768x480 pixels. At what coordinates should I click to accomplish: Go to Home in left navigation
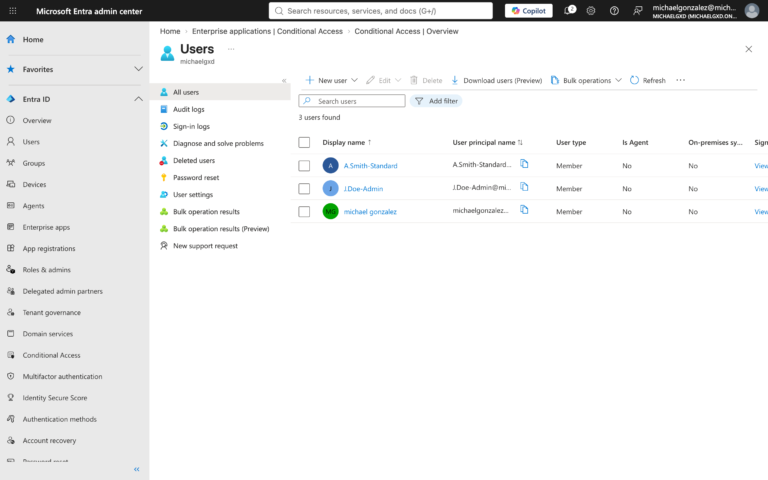tap(33, 40)
